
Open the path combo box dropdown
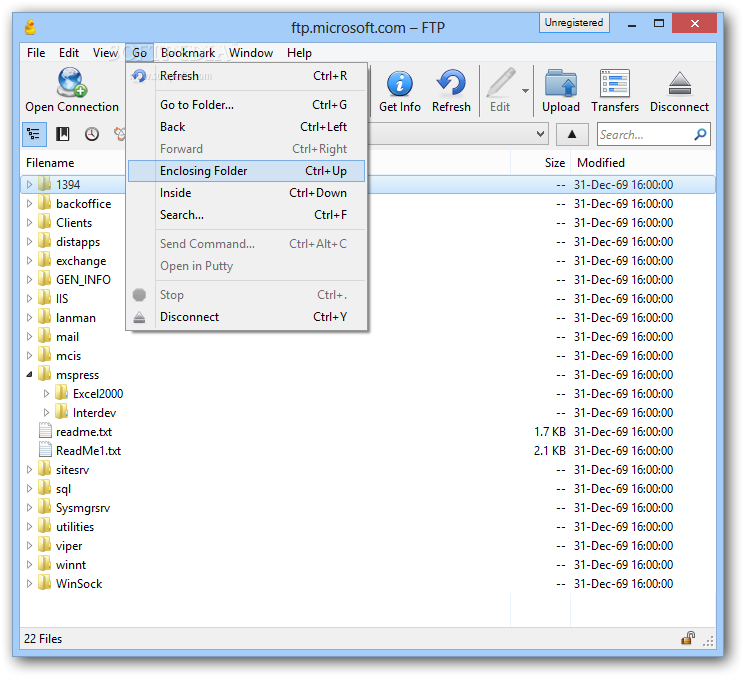pos(540,134)
